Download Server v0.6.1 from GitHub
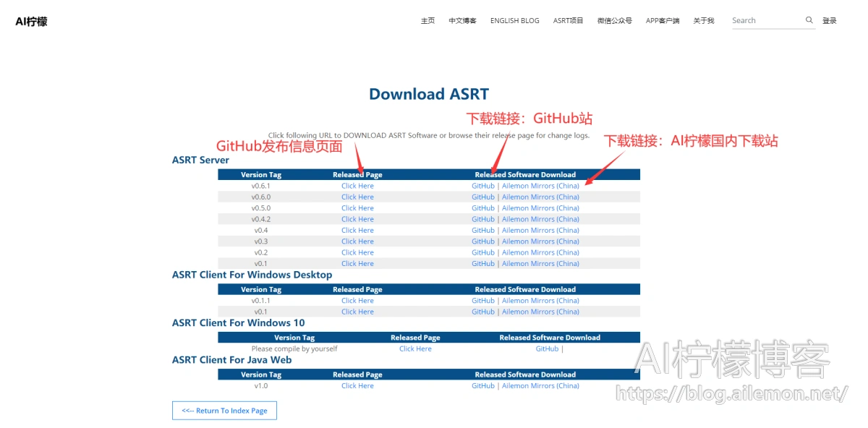The height and width of the screenshot is (428, 868). [483, 186]
